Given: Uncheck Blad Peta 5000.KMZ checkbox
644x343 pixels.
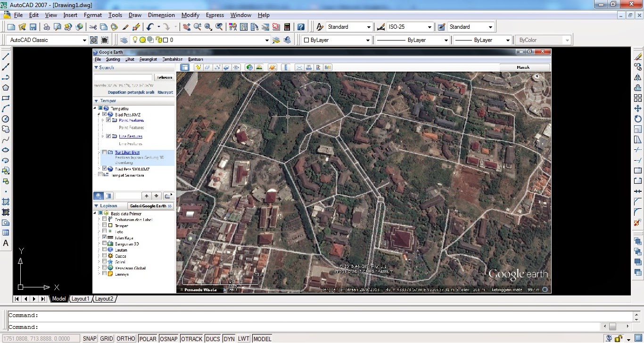Looking at the screenshot, I should point(104,169).
